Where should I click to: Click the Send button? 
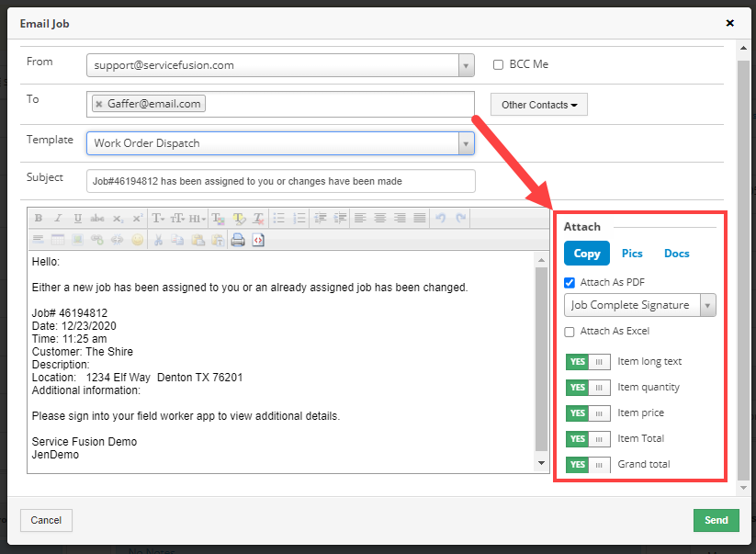click(716, 520)
